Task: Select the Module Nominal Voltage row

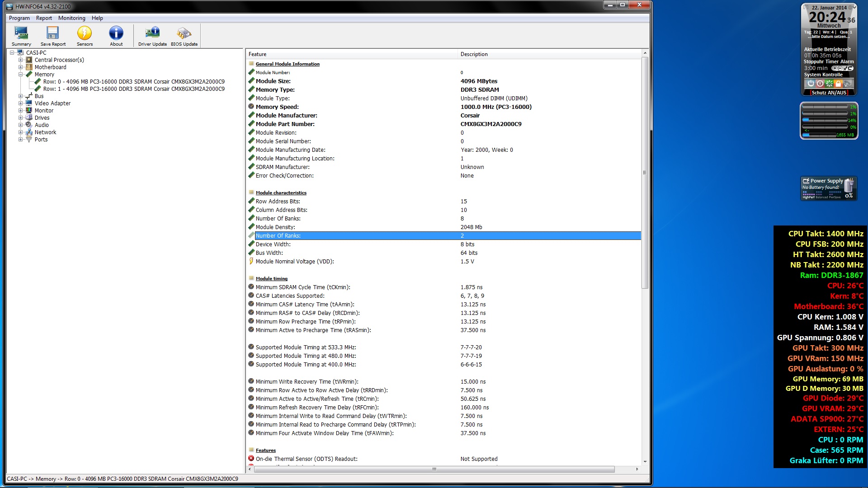Action: tap(294, 262)
